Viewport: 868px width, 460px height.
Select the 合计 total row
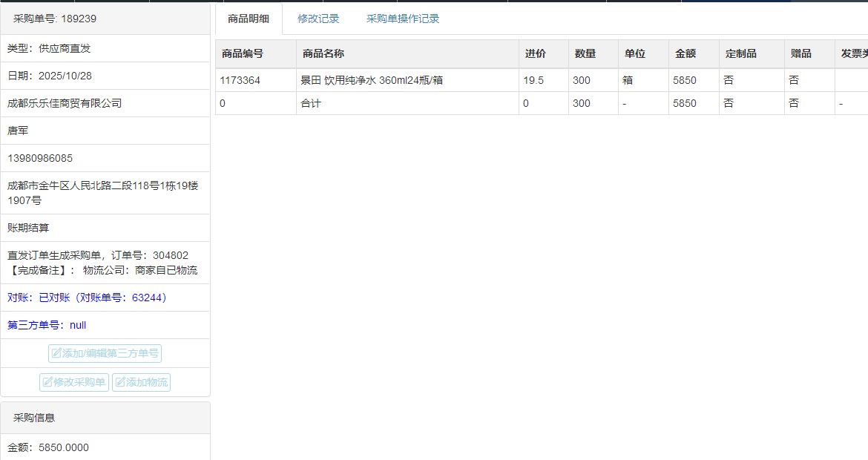(x=310, y=104)
